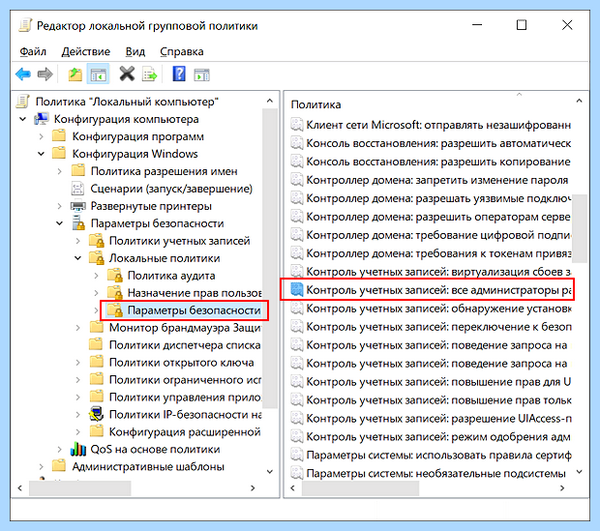
Task: Click folder icon of Политики учетных записей
Action: click(x=96, y=241)
